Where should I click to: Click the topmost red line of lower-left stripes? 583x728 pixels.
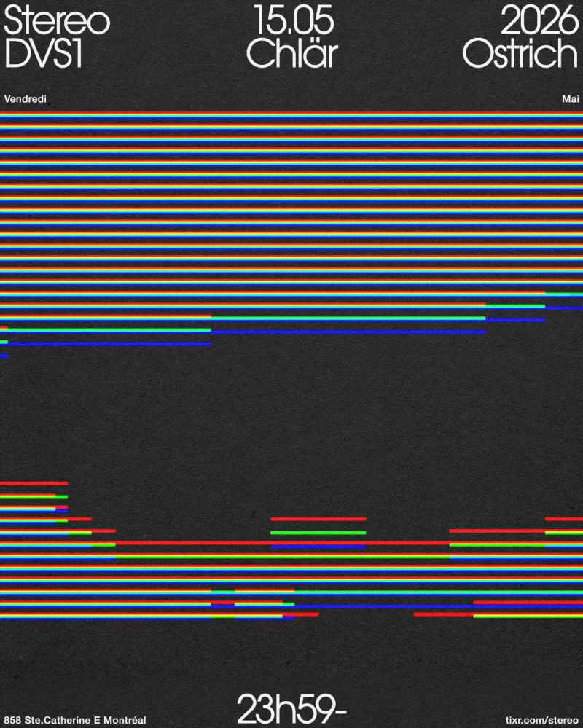pyautogui.click(x=34, y=483)
